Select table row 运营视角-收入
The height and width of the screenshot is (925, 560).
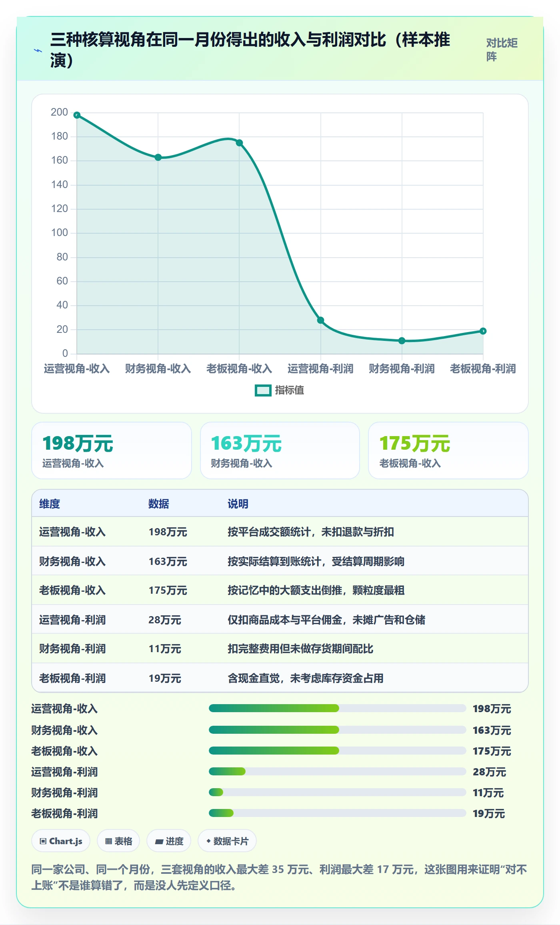click(280, 532)
